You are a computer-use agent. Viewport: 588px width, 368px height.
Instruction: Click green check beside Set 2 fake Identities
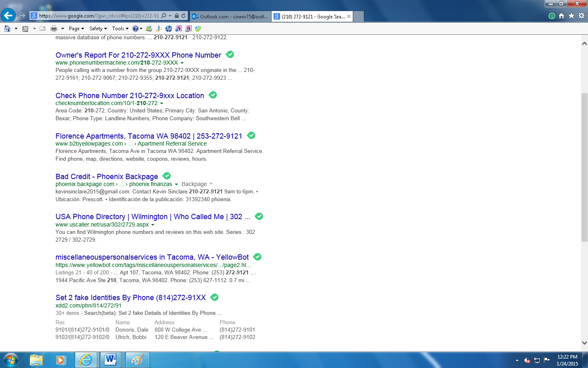[x=214, y=297]
